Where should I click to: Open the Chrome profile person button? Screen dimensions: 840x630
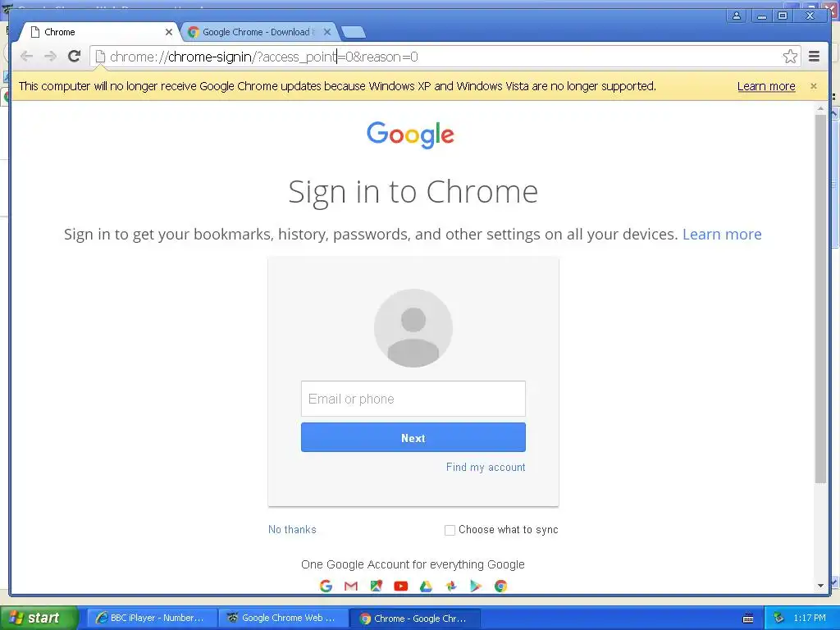click(x=737, y=16)
